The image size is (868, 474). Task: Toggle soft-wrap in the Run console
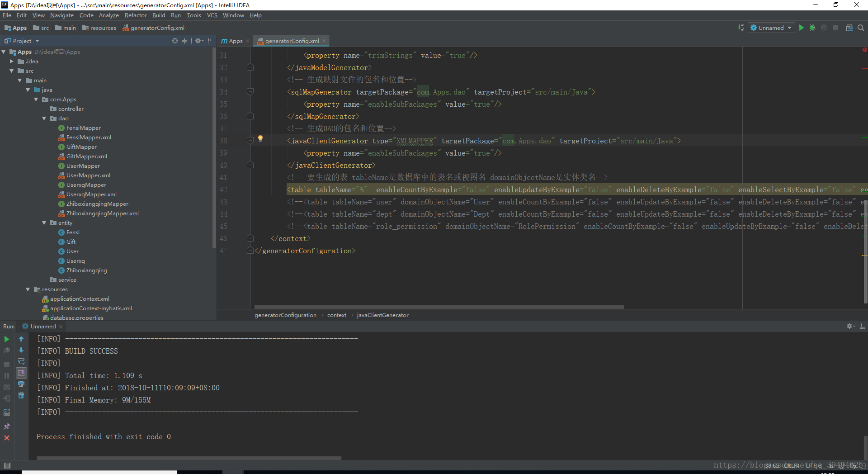coord(21,361)
